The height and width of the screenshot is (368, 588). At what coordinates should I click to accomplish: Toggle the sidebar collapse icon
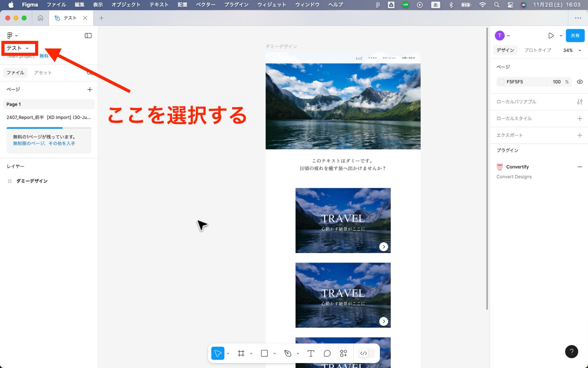(x=88, y=36)
